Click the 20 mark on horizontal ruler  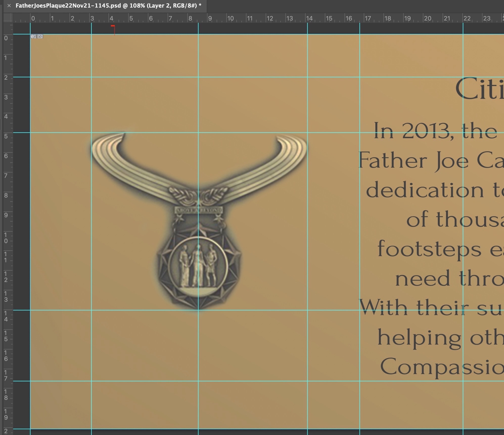[427, 18]
